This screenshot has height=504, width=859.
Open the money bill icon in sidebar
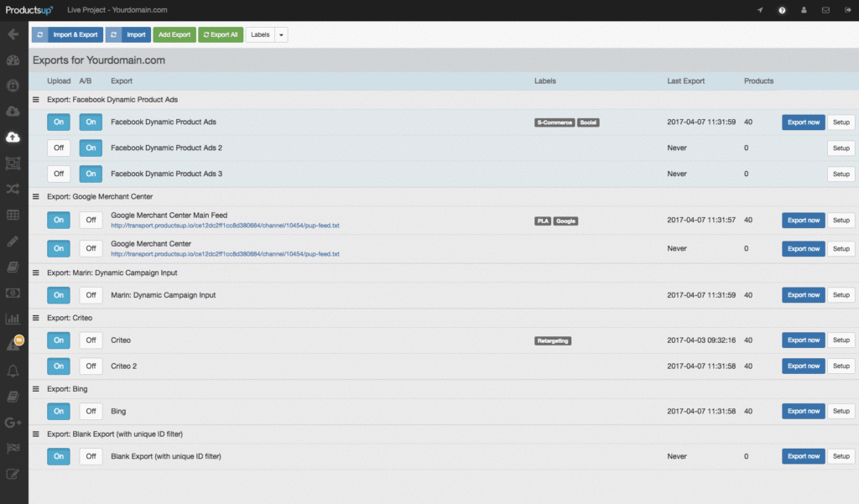(13, 293)
